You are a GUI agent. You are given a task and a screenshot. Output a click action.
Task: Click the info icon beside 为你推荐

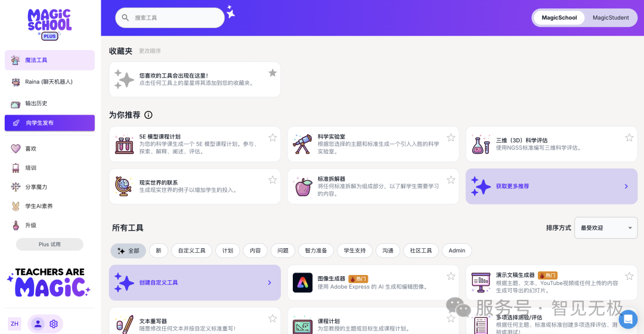click(x=148, y=115)
